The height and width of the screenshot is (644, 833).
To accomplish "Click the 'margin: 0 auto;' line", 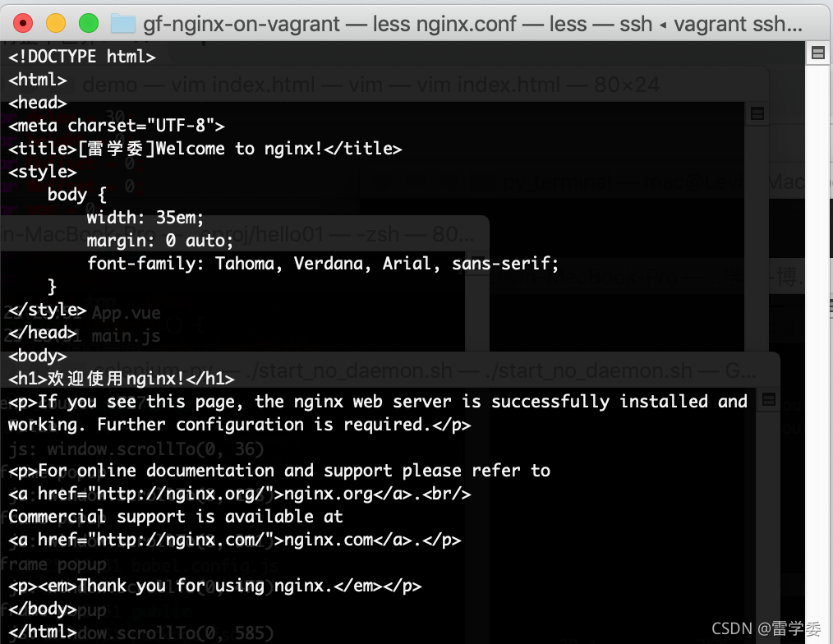I will point(160,241).
